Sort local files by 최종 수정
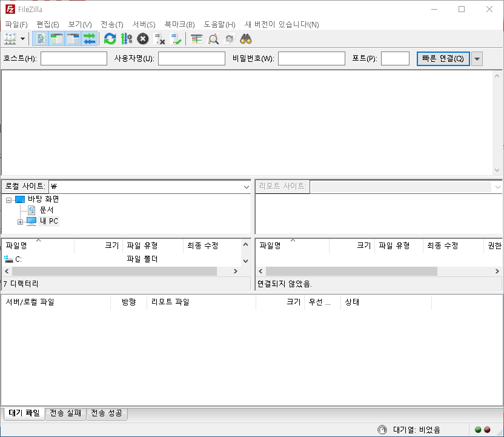The height and width of the screenshot is (437, 504). coord(212,245)
